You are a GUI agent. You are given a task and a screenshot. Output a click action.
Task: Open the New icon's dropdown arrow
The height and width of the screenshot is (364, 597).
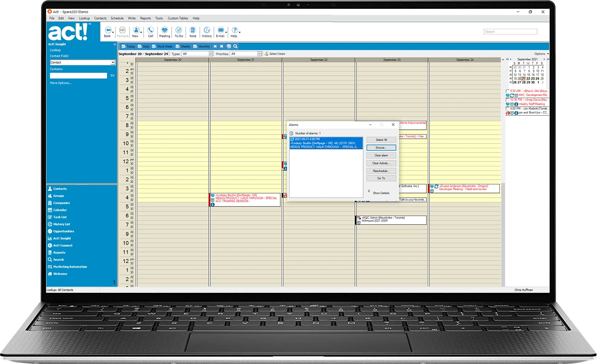tap(141, 32)
